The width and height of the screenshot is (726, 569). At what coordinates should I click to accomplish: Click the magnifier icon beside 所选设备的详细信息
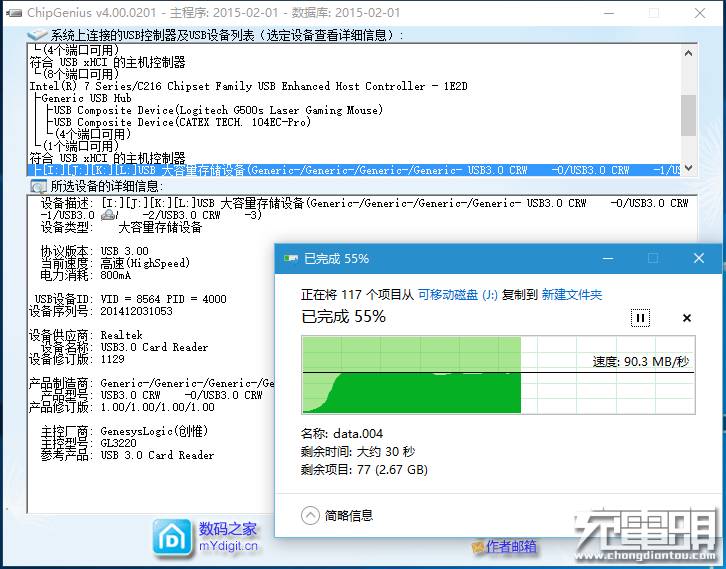point(38,186)
